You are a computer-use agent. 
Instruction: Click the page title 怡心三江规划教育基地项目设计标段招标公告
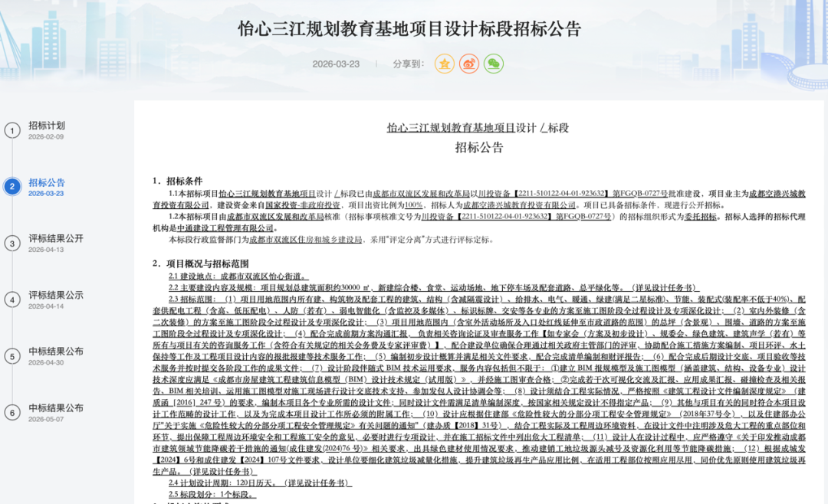pyautogui.click(x=409, y=28)
